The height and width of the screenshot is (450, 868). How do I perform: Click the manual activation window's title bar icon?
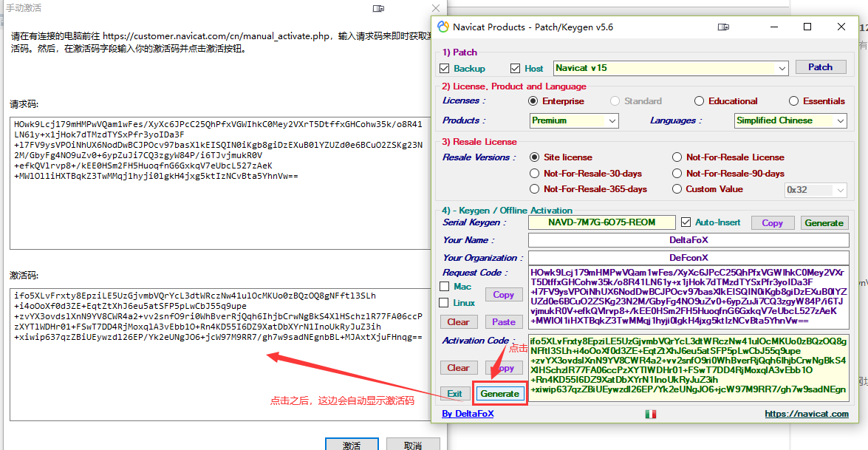tap(378, 8)
